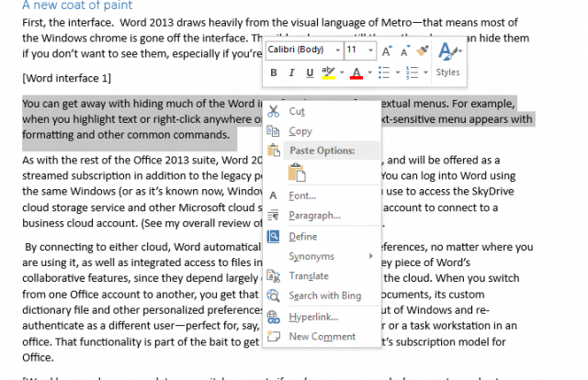Open the font size dropdown arrow
Screen dimensions: 588x380
[x=370, y=50]
